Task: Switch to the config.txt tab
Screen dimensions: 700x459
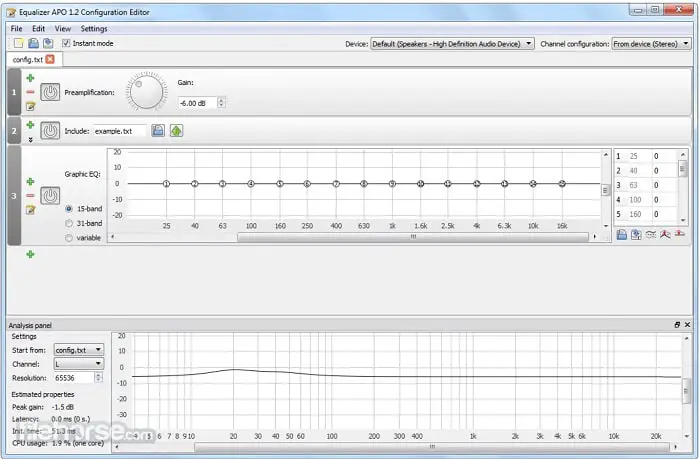Action: point(28,59)
